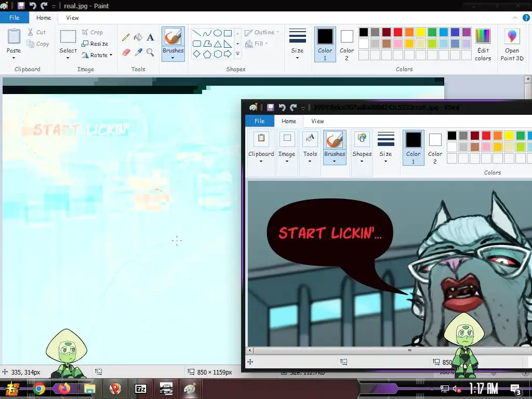This screenshot has width=532, height=399.
Task: Expand the Select dropdown arrow
Action: 68,58
